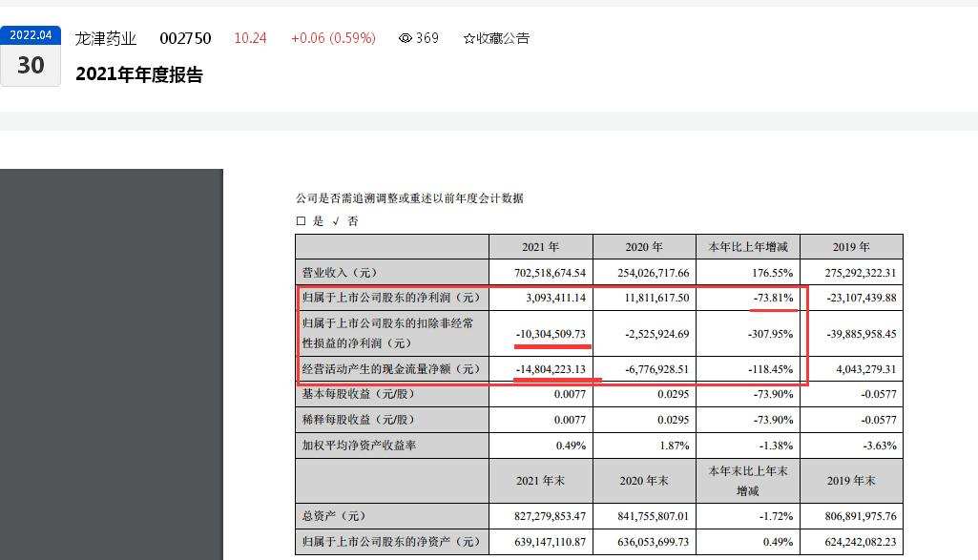Click the 2021 年末 header
This screenshot has width=978, height=560.
pos(540,481)
